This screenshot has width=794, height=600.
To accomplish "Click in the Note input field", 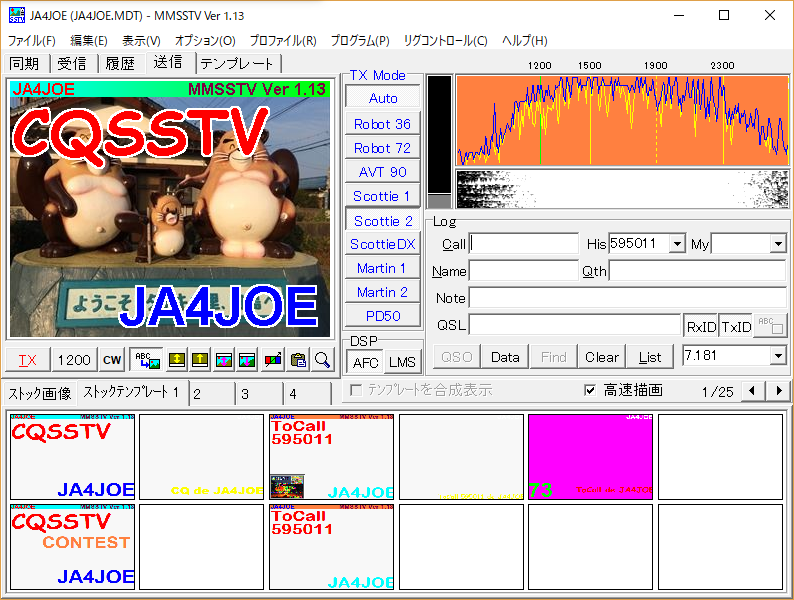I will click(x=627, y=298).
